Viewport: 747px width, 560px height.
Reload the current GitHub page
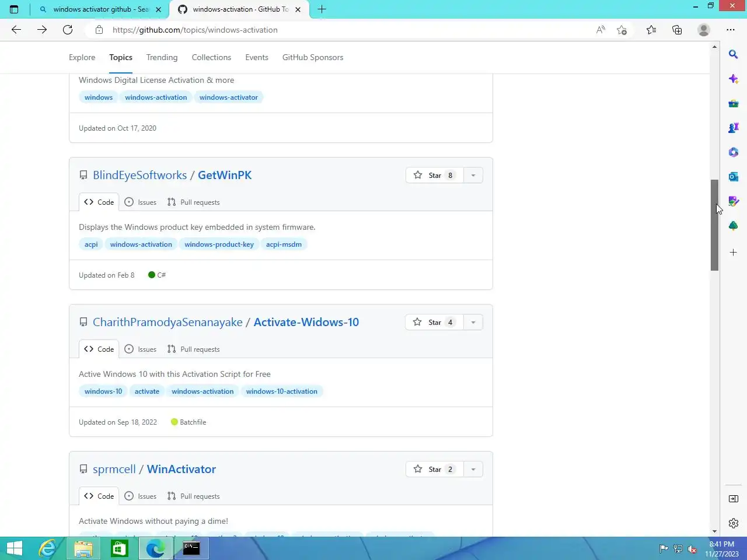(x=68, y=30)
